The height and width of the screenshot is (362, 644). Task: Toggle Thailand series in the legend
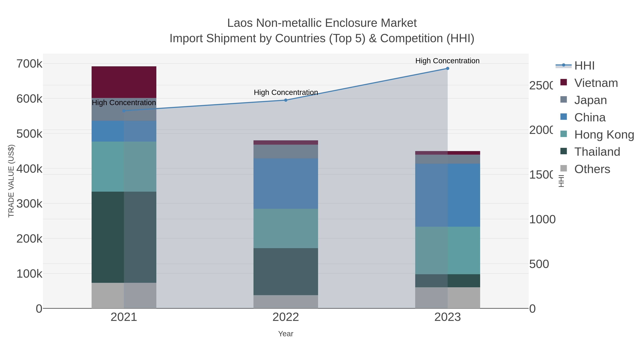point(590,152)
